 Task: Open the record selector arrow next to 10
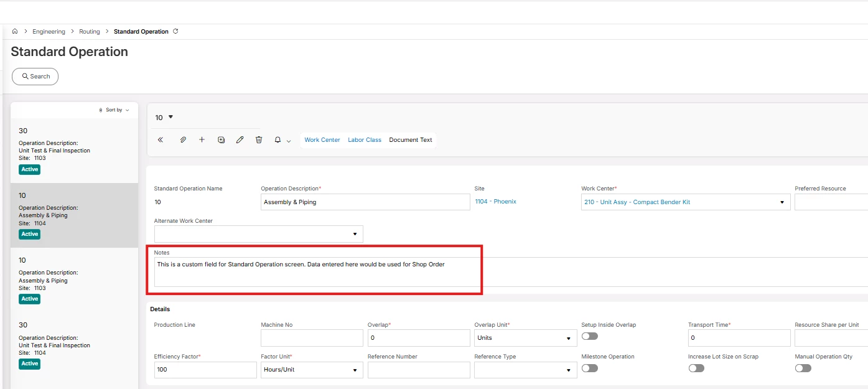tap(170, 117)
